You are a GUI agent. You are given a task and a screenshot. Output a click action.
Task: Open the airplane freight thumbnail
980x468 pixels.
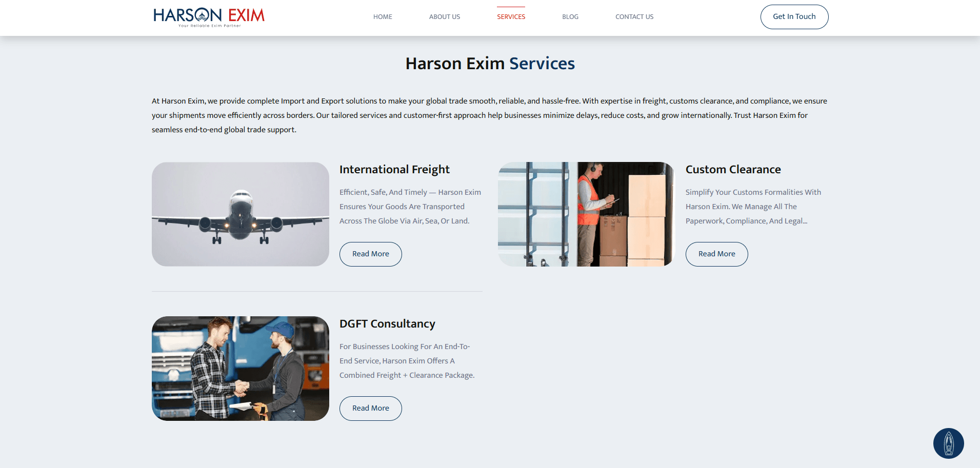point(241,214)
